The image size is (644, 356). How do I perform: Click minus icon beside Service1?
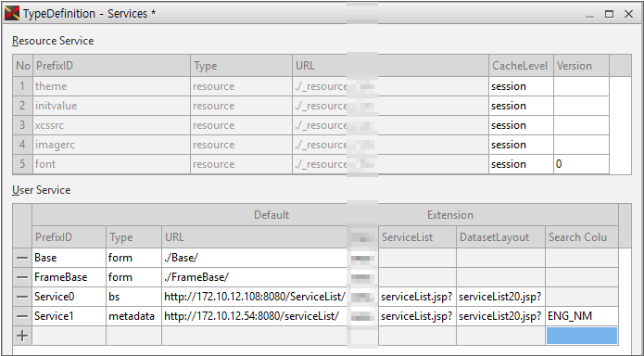click(22, 316)
